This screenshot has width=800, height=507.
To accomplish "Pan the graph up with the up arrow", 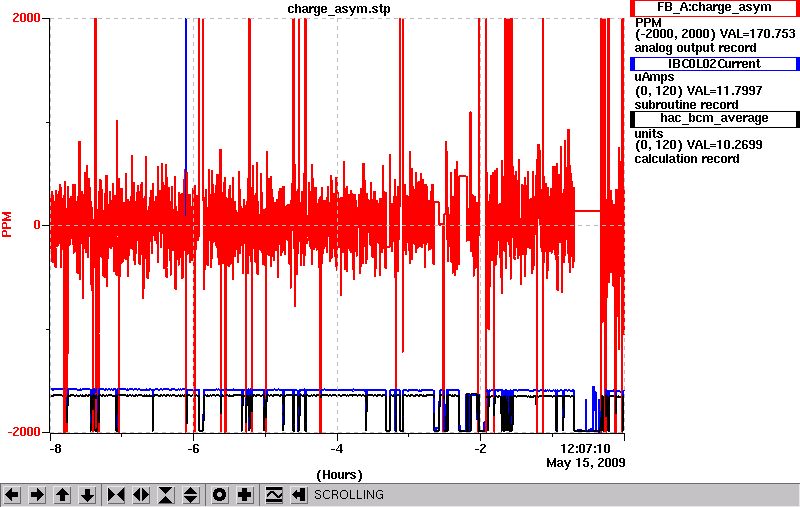I will click(62, 495).
